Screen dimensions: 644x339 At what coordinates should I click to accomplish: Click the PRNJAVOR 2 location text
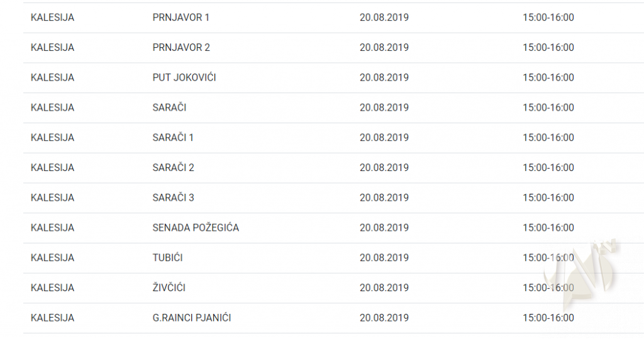181,48
